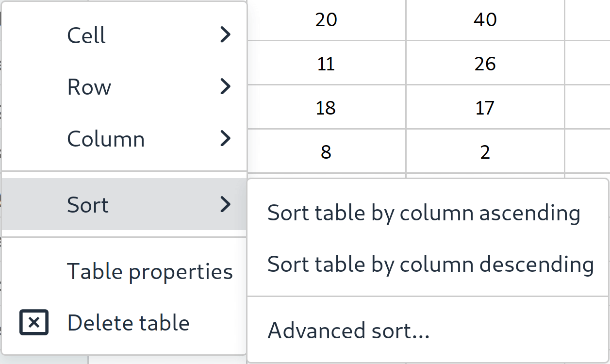
Task: Expand the Sort submenu chevron
Action: click(224, 204)
